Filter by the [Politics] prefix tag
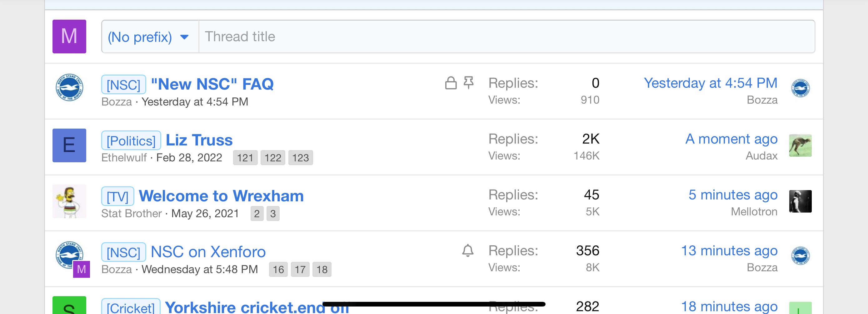Image resolution: width=868 pixels, height=314 pixels. (131, 141)
